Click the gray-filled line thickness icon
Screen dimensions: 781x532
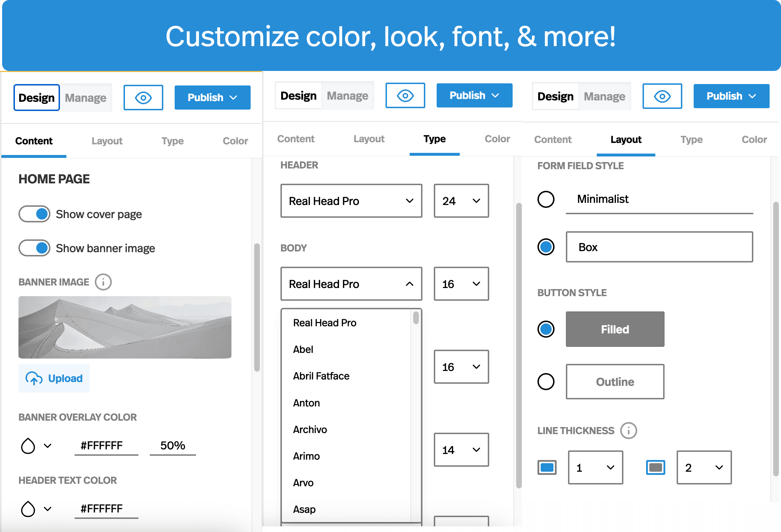(655, 467)
